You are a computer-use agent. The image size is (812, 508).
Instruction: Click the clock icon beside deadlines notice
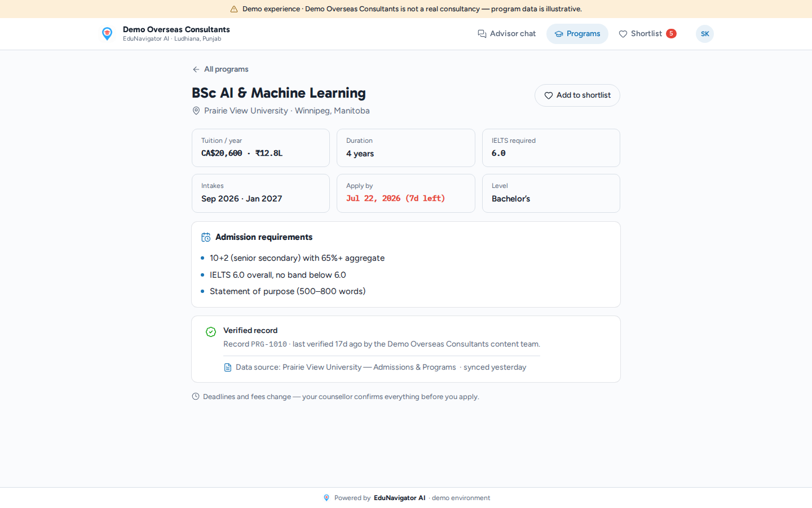coord(196,396)
